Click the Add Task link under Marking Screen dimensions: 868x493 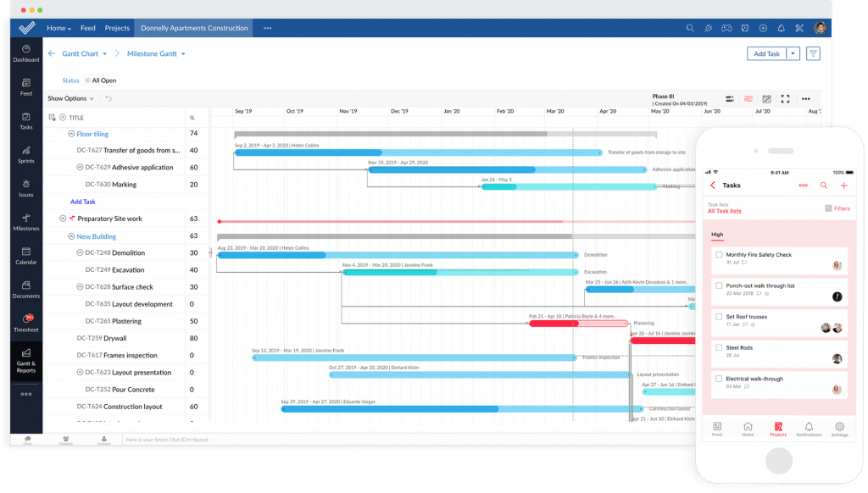[82, 202]
